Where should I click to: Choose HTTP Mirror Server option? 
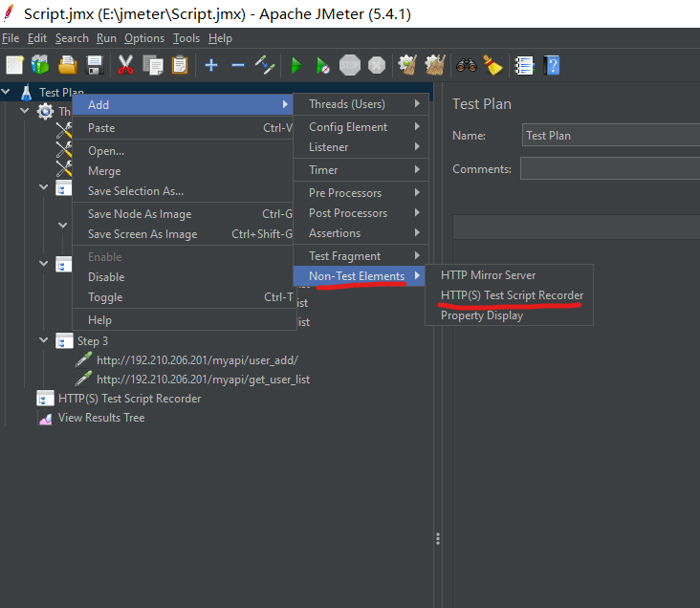point(509,275)
